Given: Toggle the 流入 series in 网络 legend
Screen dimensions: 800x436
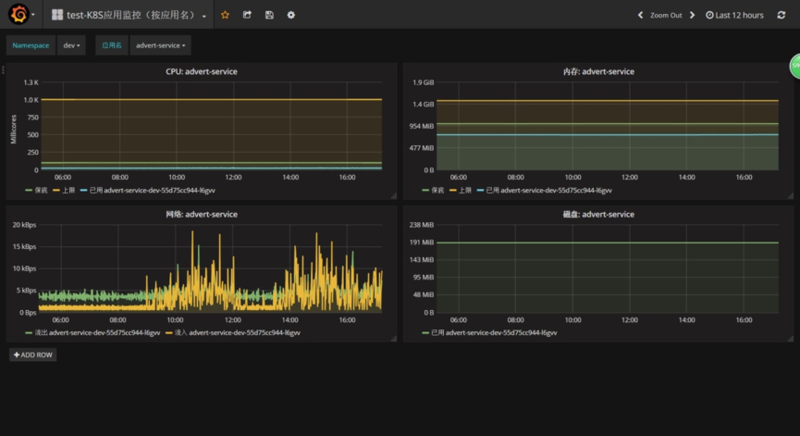Looking at the screenshot, I should 179,332.
